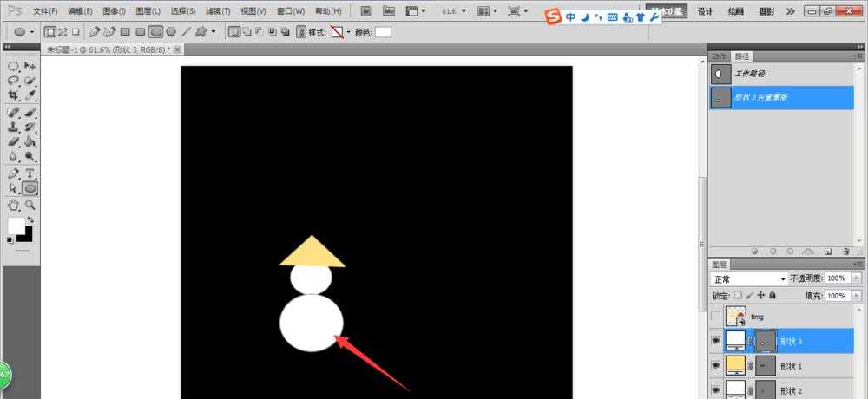The image size is (868, 399).
Task: Open the 滤镜(T) menu
Action: (218, 11)
